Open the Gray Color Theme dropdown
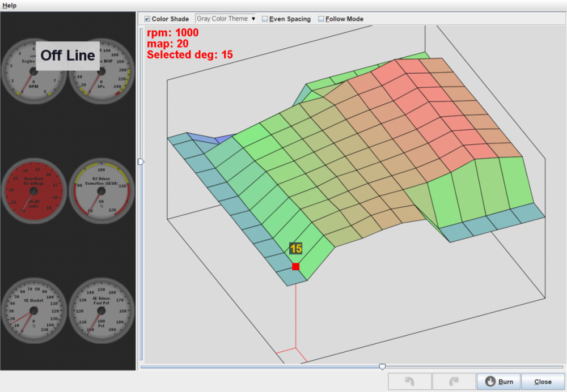Viewport: 567px width, 392px height. click(x=225, y=19)
